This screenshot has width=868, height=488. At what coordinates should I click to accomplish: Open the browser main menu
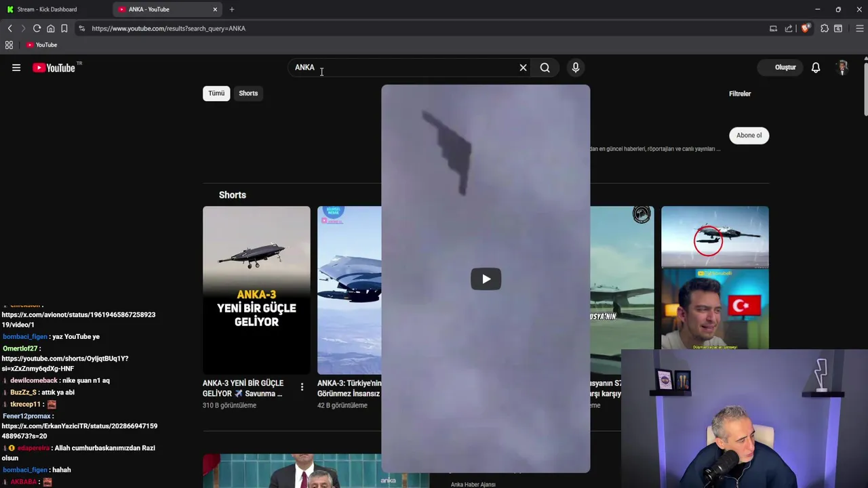pyautogui.click(x=859, y=28)
